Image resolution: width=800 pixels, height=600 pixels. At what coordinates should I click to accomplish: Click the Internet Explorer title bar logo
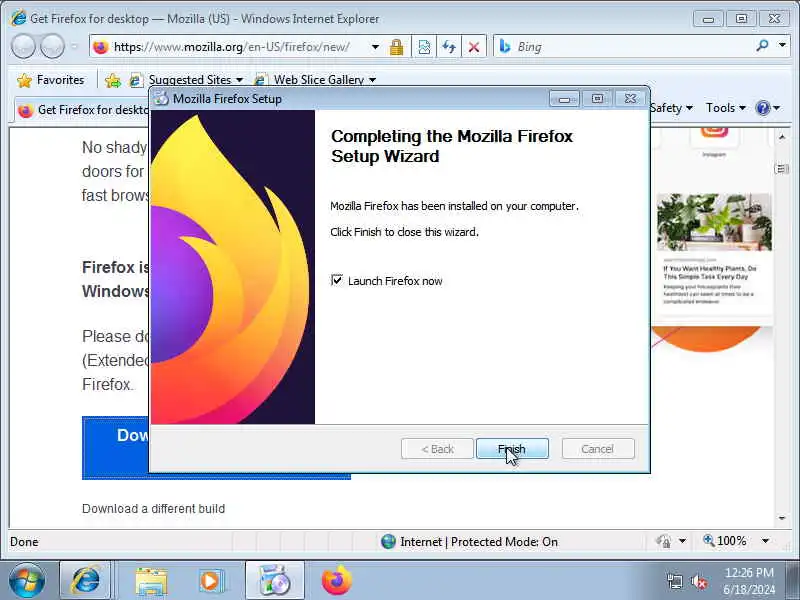(x=18, y=18)
